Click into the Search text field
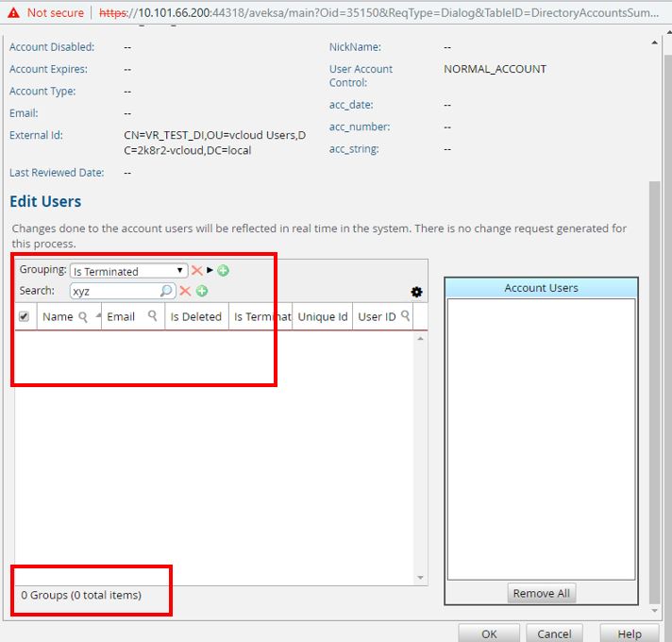This screenshot has width=672, height=642. point(113,292)
